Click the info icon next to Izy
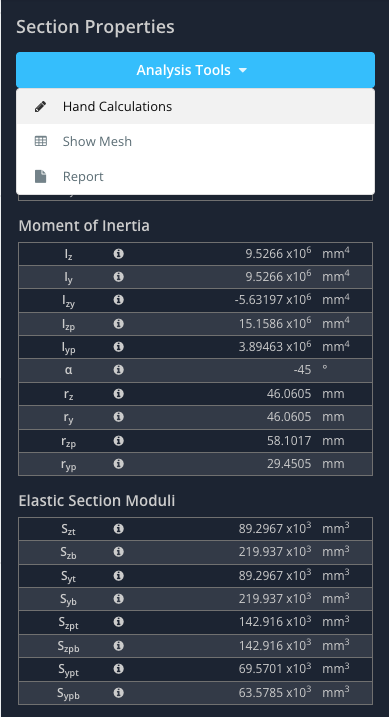Viewport: 389px width, 717px height. coord(118,300)
